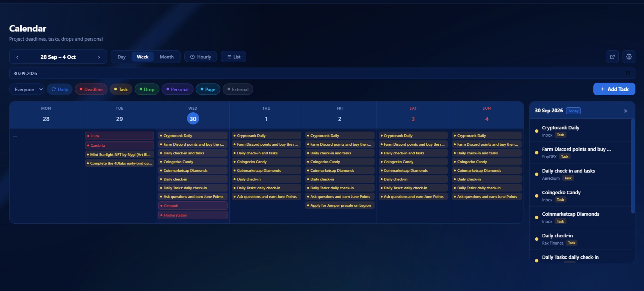Switch to List view

[x=233, y=57]
